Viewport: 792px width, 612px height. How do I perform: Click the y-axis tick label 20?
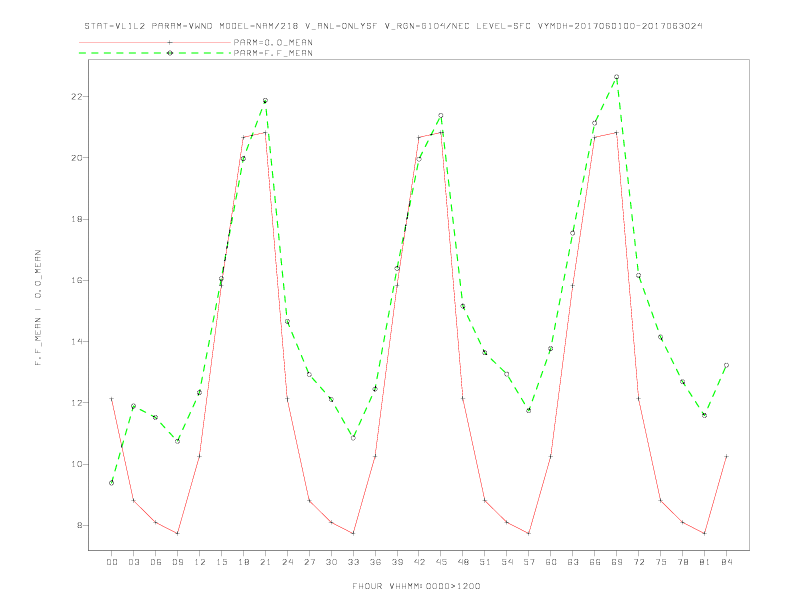pyautogui.click(x=76, y=158)
